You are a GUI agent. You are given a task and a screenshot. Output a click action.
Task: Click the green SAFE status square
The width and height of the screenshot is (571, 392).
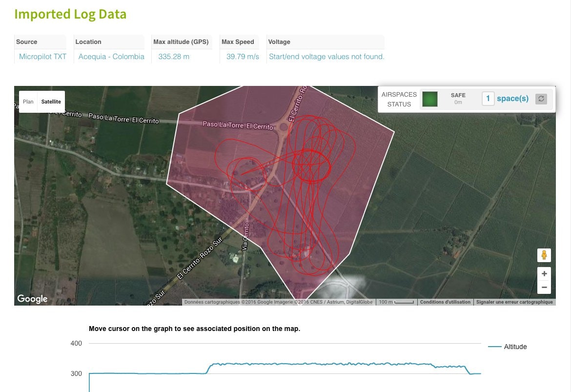429,99
